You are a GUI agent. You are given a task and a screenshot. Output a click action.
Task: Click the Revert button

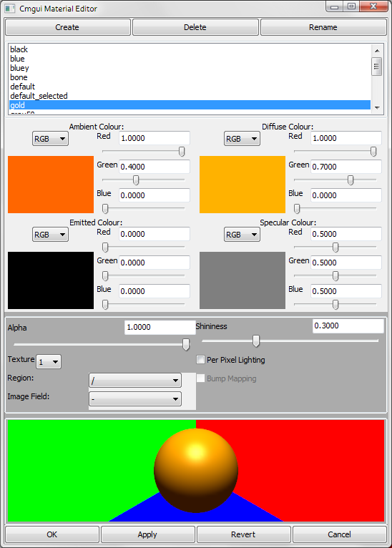[x=243, y=534]
